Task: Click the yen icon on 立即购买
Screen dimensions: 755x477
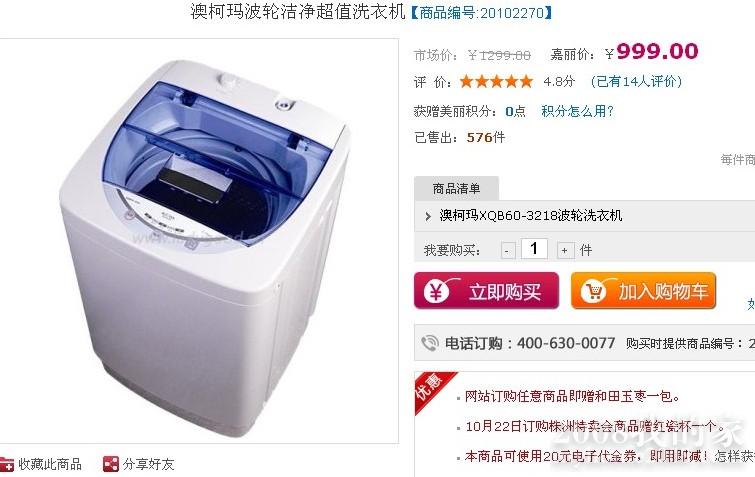Action: (x=436, y=292)
